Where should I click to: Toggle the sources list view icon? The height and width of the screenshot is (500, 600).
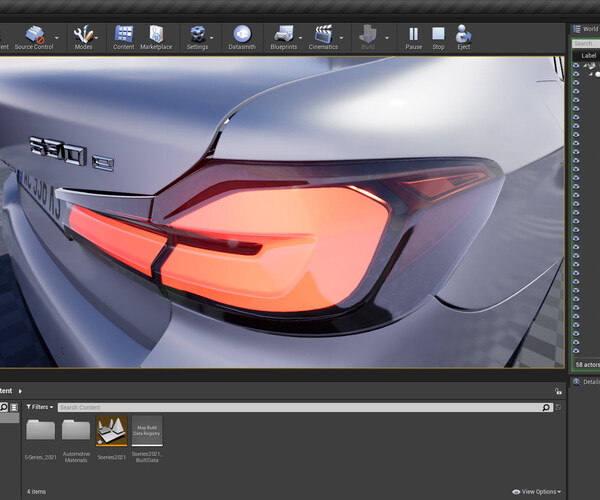coord(14,407)
